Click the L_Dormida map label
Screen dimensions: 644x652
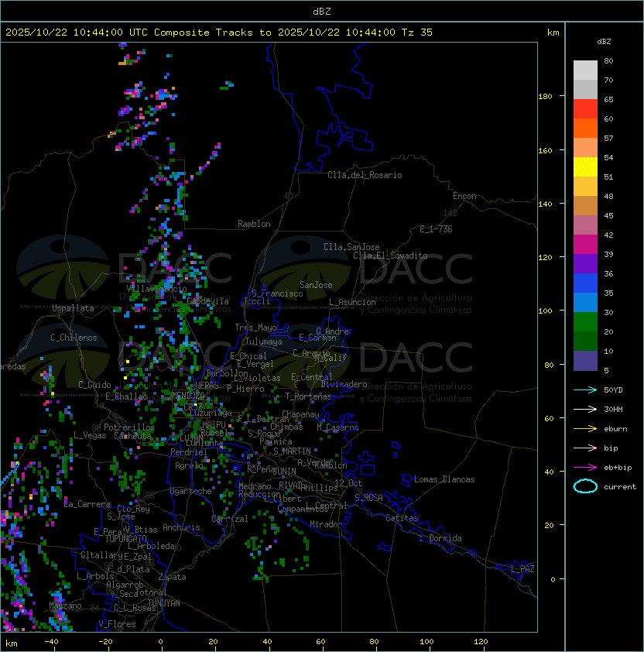440,538
